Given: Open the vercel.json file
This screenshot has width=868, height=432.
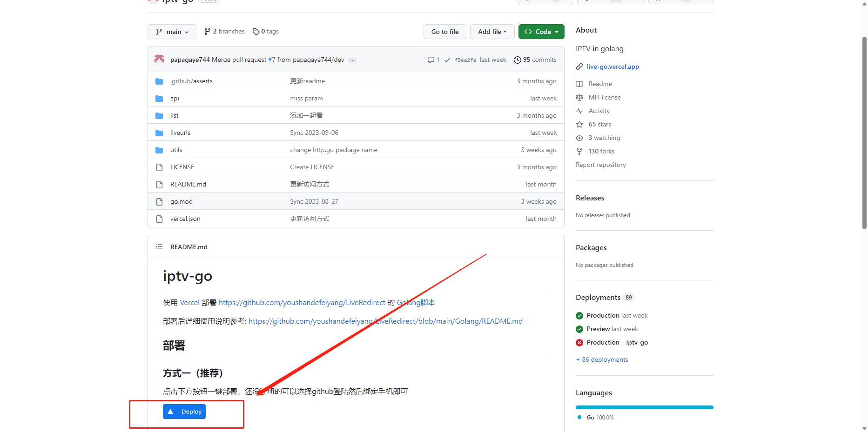Looking at the screenshot, I should [185, 219].
